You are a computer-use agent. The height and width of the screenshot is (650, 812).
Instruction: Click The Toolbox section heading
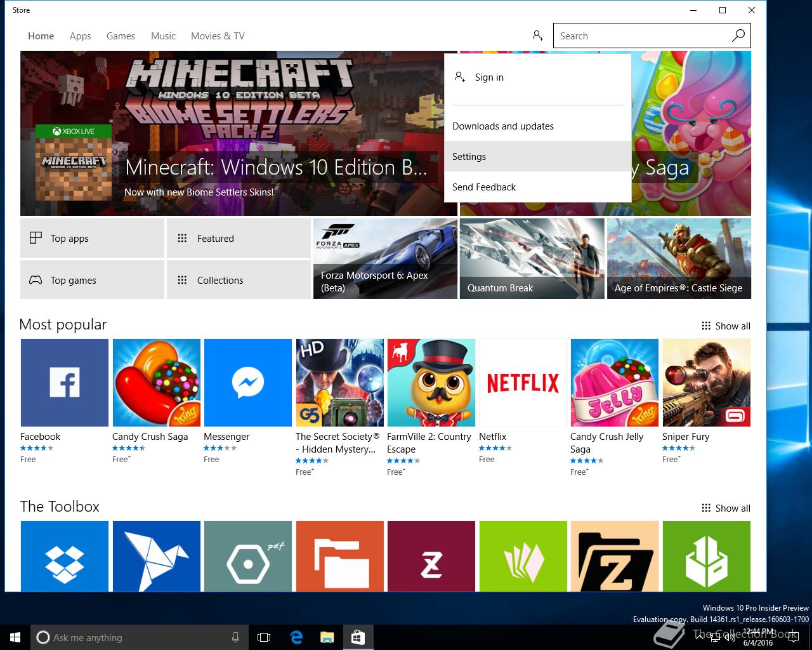60,507
